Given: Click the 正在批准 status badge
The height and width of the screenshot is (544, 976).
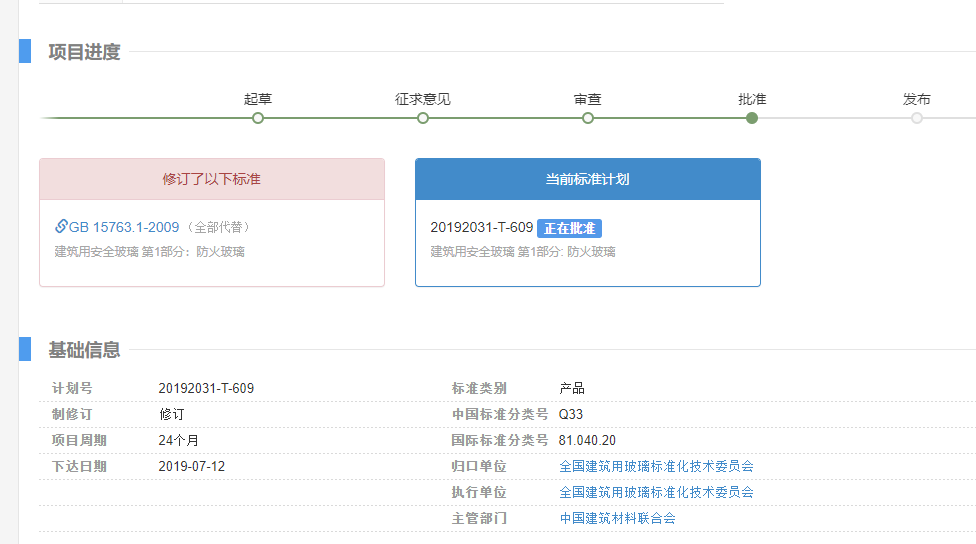Looking at the screenshot, I should click(x=569, y=228).
